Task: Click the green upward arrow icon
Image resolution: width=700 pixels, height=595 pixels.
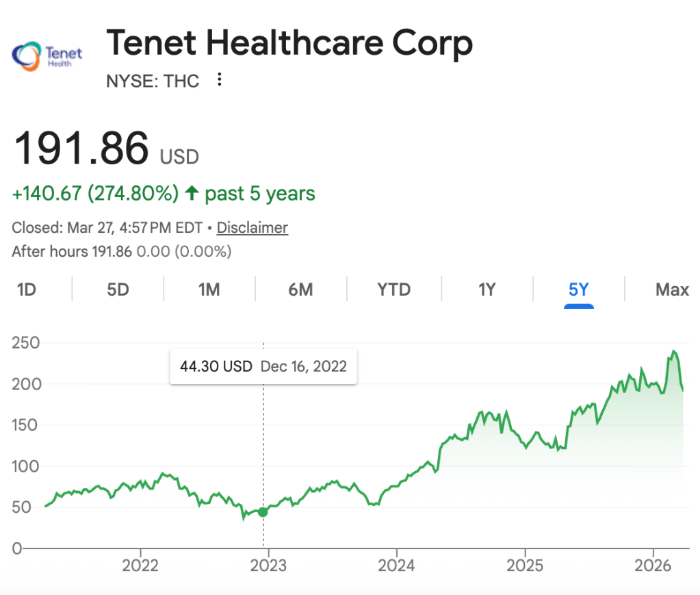Action: 192,194
